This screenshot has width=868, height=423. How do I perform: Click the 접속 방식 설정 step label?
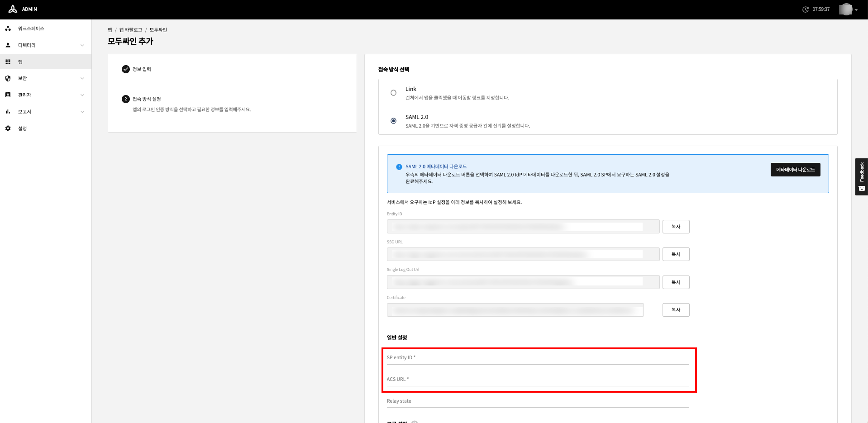click(x=147, y=99)
